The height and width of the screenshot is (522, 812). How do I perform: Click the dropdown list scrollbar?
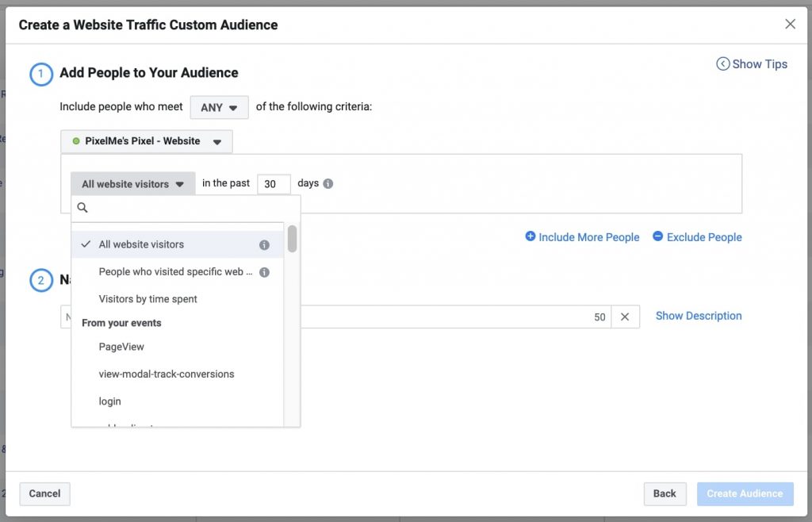[292, 240]
